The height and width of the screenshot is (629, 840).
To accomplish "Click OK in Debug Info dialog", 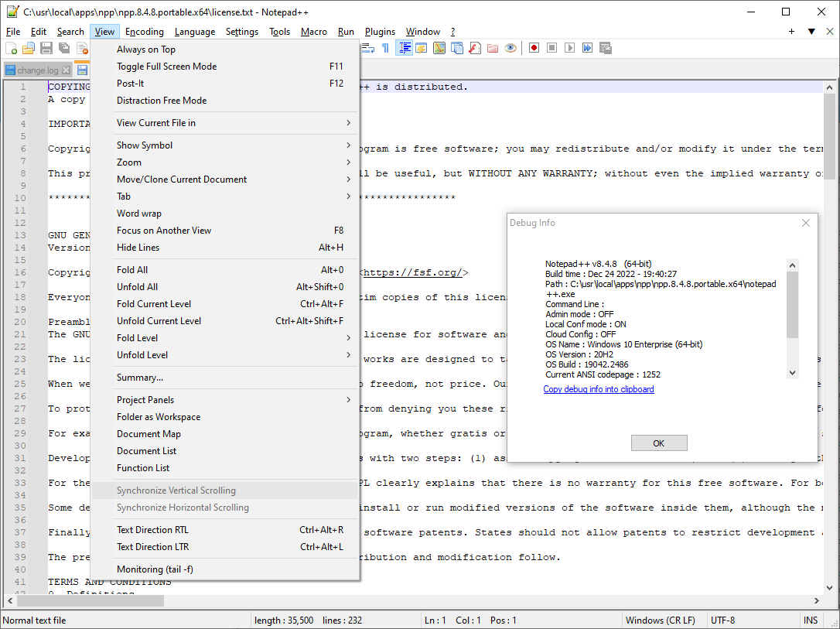I will (x=659, y=443).
